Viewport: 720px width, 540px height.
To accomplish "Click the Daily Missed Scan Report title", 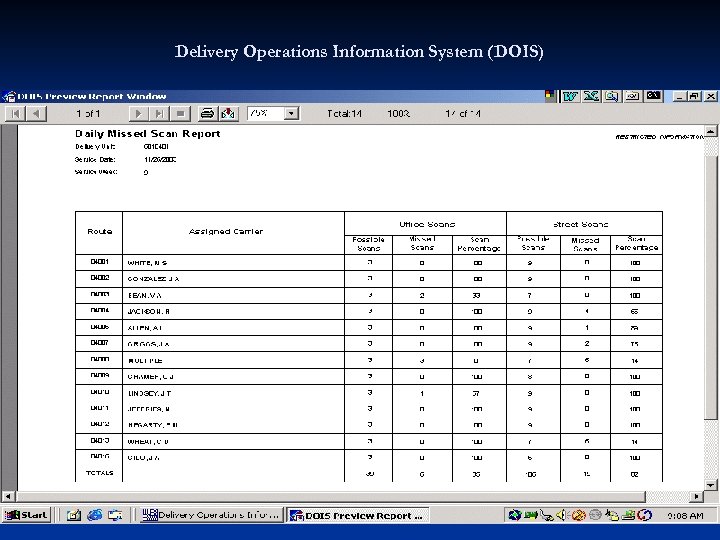I will pyautogui.click(x=148, y=134).
